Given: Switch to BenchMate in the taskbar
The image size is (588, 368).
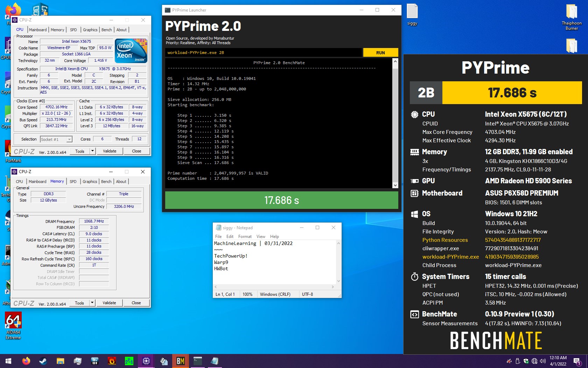Looking at the screenshot, I should point(180,361).
